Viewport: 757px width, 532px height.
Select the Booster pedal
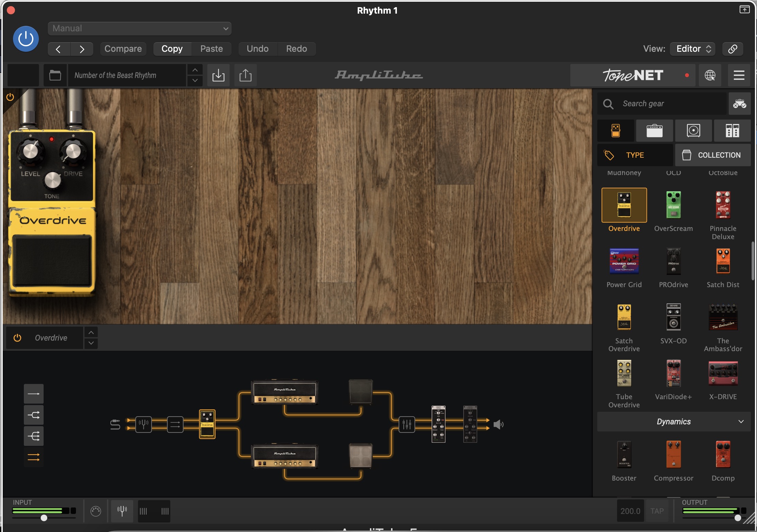[x=624, y=455]
